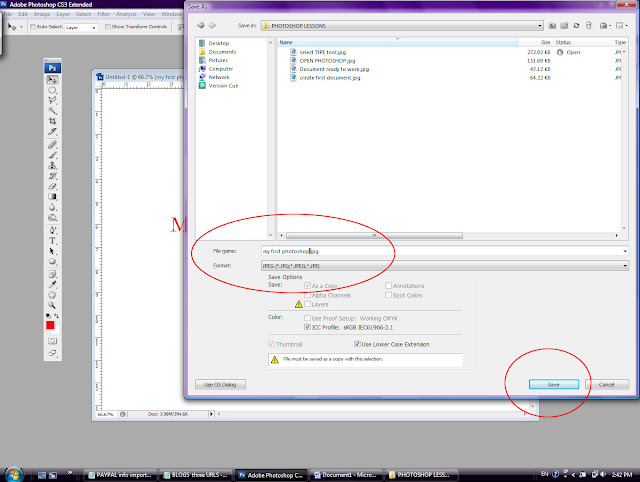Select the Gradient tool
Image resolution: width=640 pixels, height=482 pixels.
(52, 197)
